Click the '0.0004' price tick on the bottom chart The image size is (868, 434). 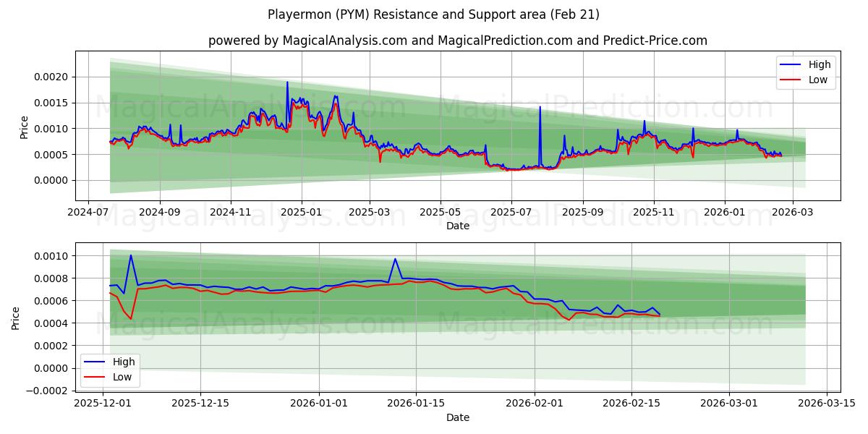pos(52,323)
